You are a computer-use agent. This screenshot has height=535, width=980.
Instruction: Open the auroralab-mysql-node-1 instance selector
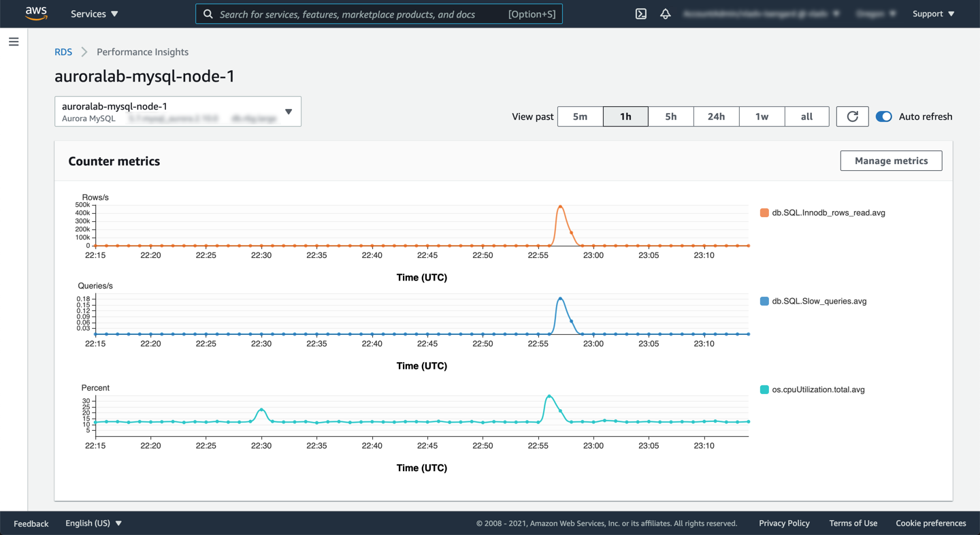click(x=178, y=112)
